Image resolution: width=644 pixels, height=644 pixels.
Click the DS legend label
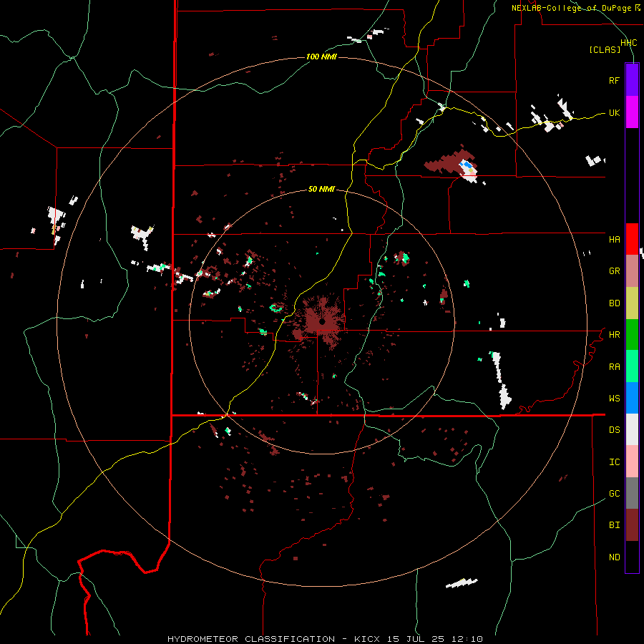pos(614,430)
